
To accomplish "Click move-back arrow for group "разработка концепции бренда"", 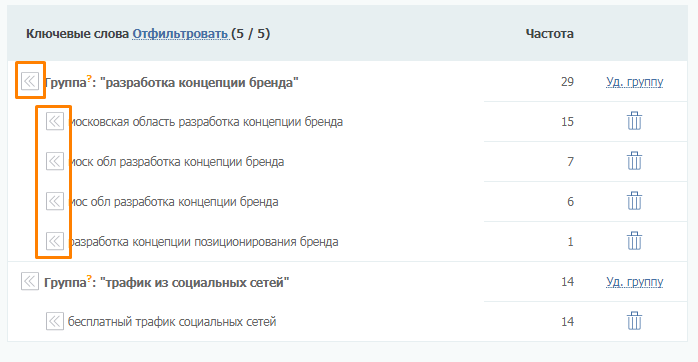I will 30,81.
